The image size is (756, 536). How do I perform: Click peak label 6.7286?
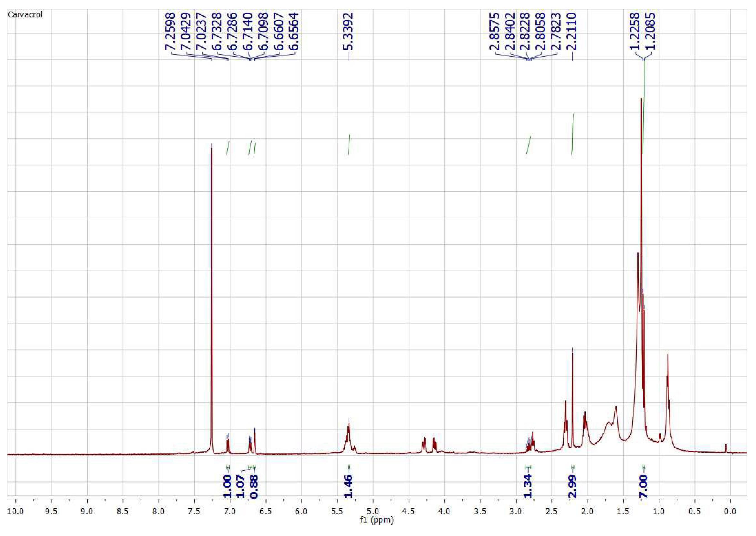click(x=232, y=32)
